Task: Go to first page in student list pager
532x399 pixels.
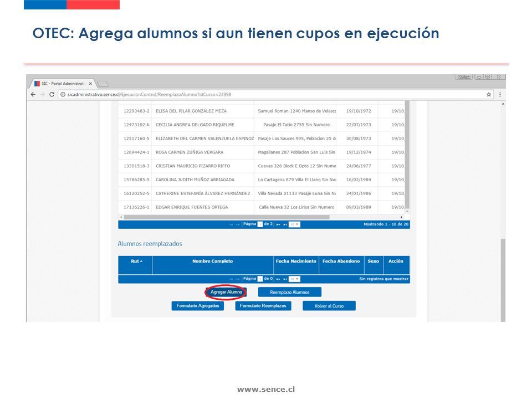Action: [x=231, y=224]
